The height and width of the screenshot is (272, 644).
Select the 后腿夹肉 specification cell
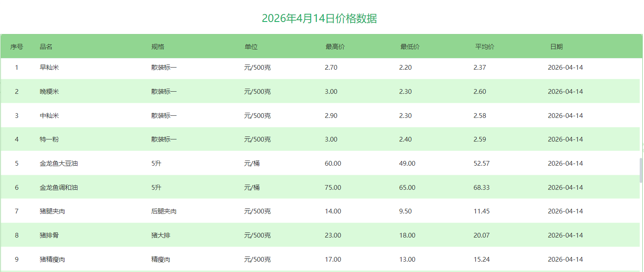pyautogui.click(x=164, y=211)
